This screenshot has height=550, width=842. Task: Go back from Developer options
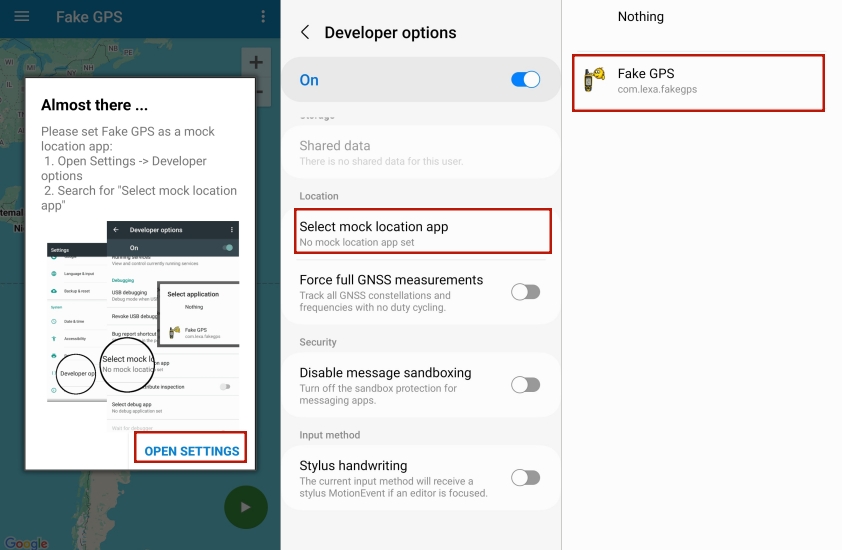click(305, 32)
